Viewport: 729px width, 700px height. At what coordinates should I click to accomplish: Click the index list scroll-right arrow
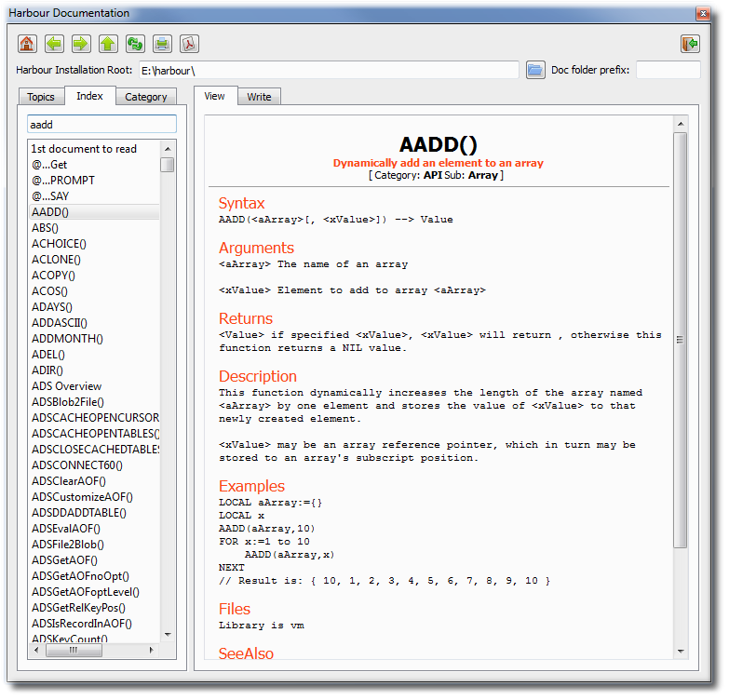click(151, 650)
